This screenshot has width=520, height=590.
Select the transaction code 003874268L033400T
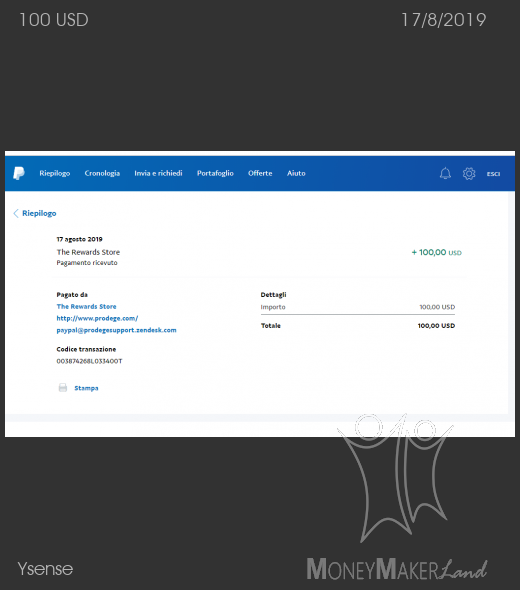click(x=89, y=361)
